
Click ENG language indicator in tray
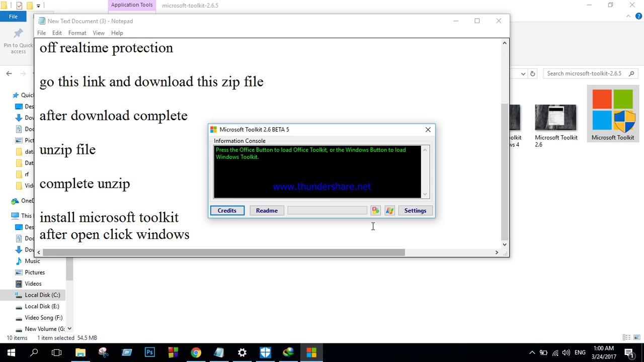click(x=580, y=352)
